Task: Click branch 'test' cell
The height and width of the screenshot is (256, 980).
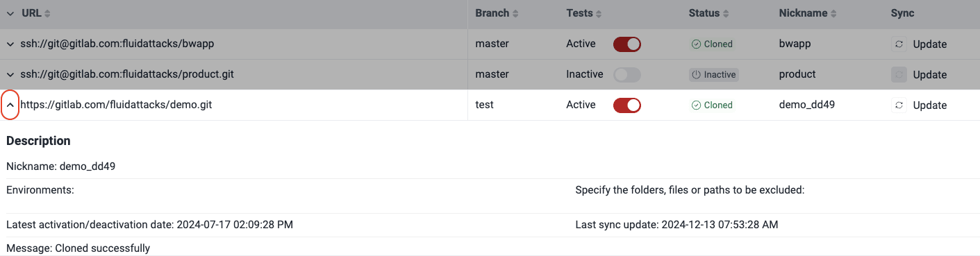Action: click(485, 105)
